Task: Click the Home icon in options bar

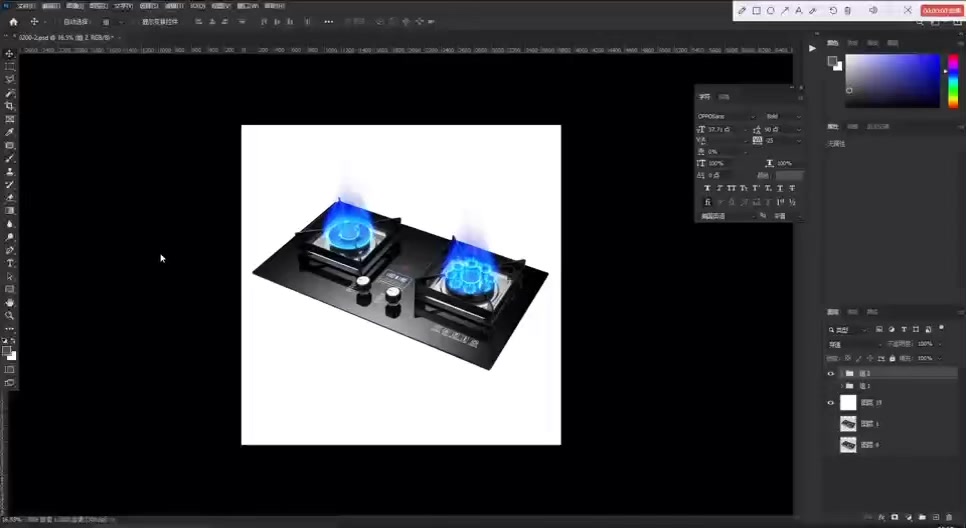Action: click(14, 22)
